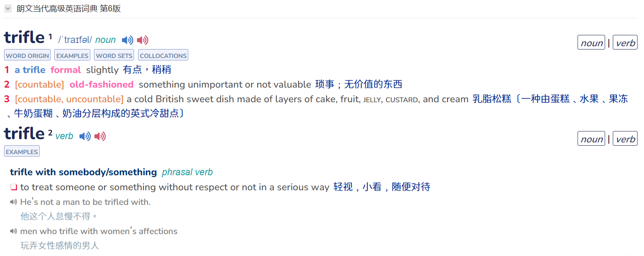Expand the noun EXAMPLES section
This screenshot has width=644, height=256.
[73, 55]
